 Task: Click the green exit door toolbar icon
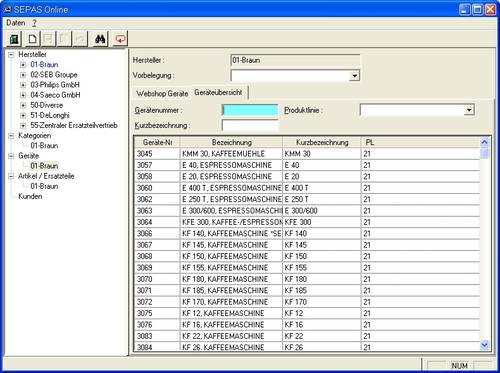click(x=14, y=39)
